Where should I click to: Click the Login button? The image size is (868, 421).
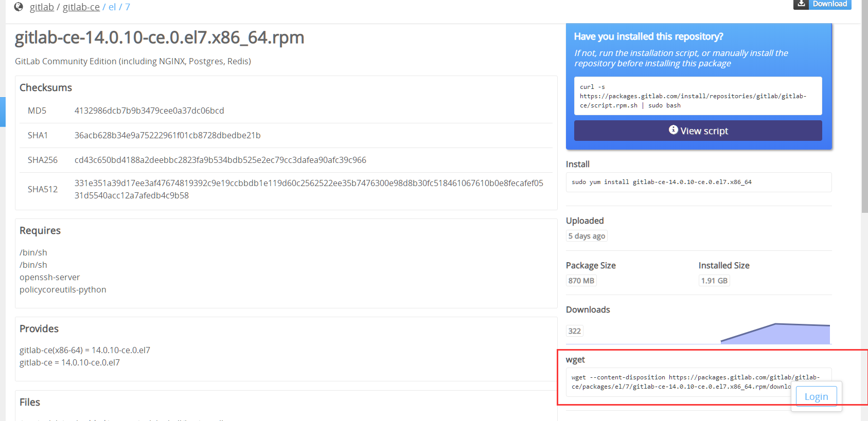tap(817, 397)
